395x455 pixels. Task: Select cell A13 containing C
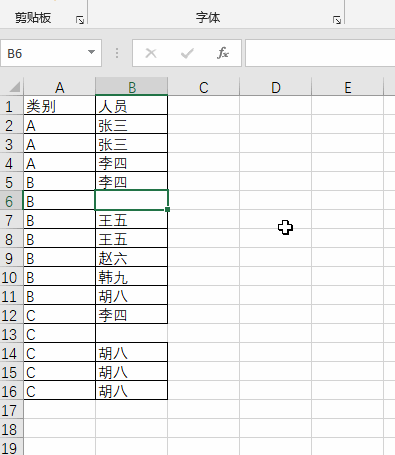click(x=60, y=334)
